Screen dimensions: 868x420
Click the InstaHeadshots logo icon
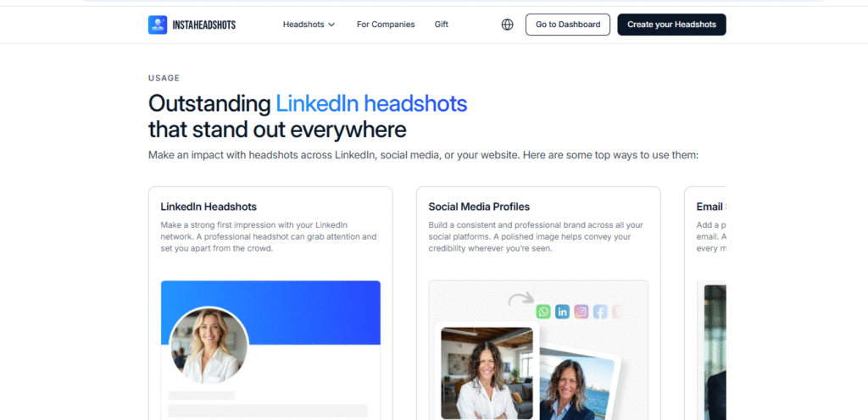pos(158,25)
